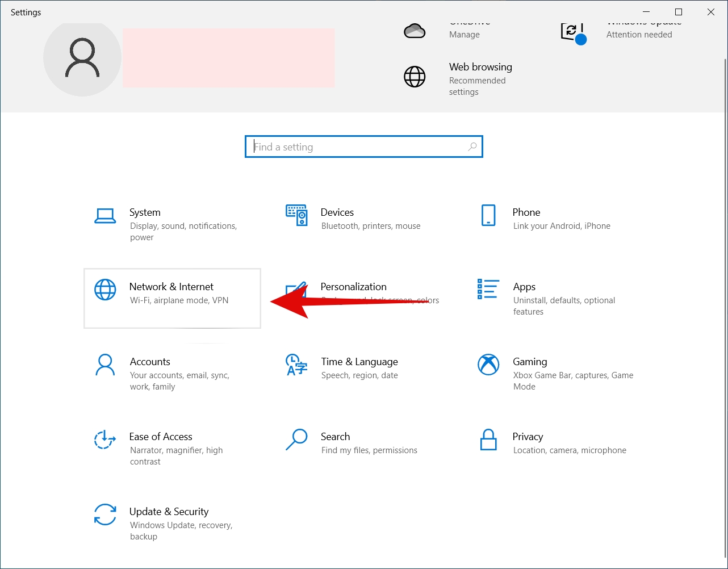Select the Network & Internet title
The height and width of the screenshot is (569, 728).
click(171, 287)
